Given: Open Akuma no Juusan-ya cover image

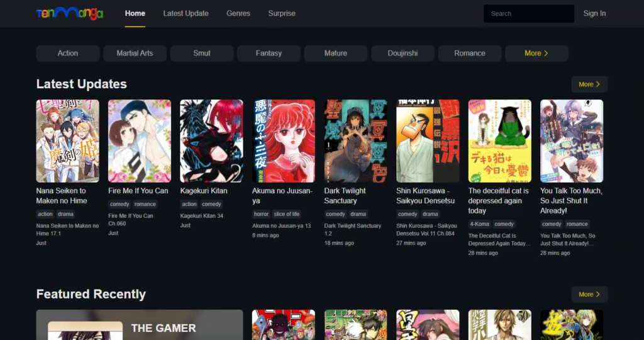Looking at the screenshot, I should point(284,141).
